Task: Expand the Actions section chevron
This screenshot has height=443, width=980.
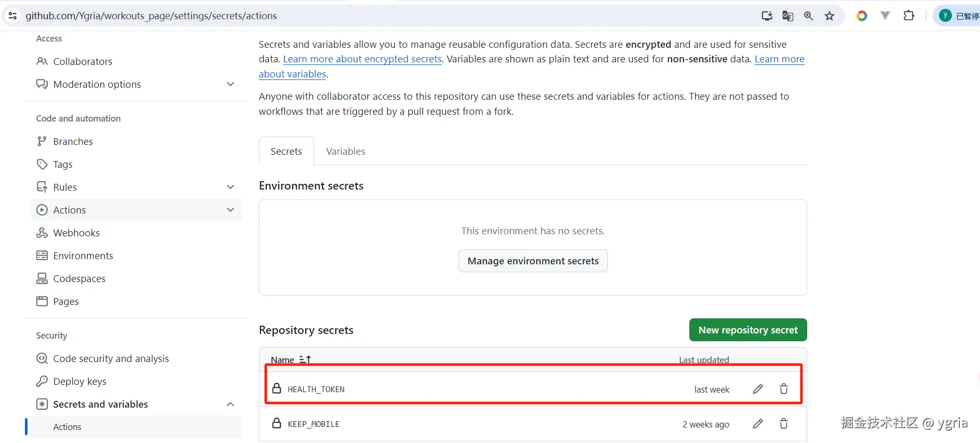Action: pyautogui.click(x=230, y=210)
